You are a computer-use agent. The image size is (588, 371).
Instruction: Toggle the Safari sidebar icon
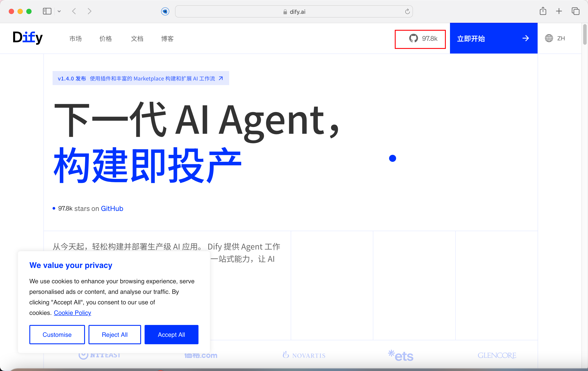(47, 11)
